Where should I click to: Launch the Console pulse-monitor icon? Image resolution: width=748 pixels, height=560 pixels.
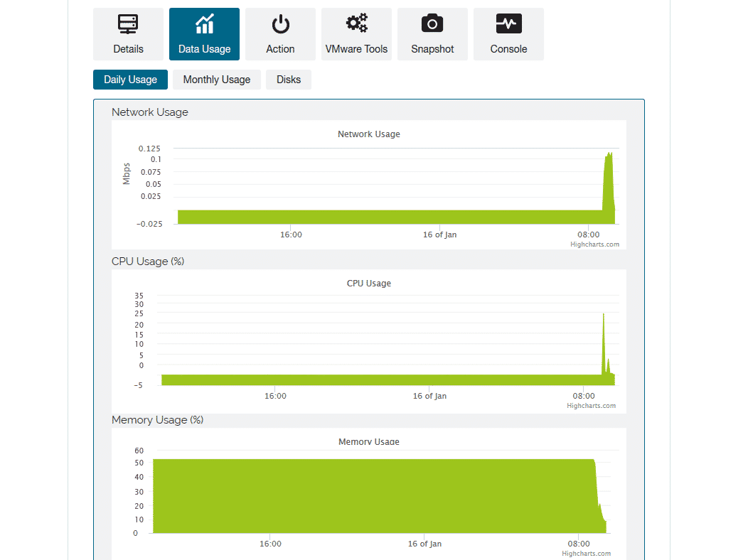508,24
